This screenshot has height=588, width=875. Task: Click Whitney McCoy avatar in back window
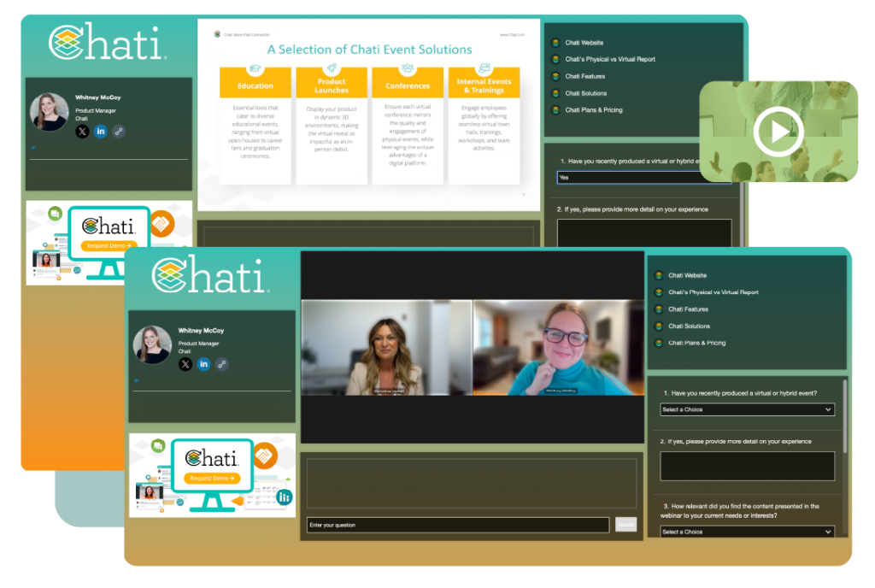[x=49, y=112]
